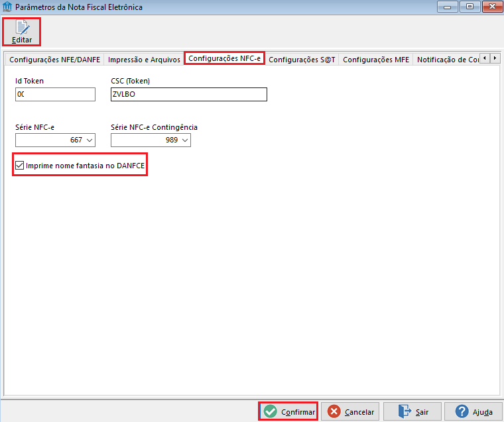The width and height of the screenshot is (504, 422).
Task: Toggle Imprime nome fantasia no DANFCE checkbox
Action: [20, 166]
